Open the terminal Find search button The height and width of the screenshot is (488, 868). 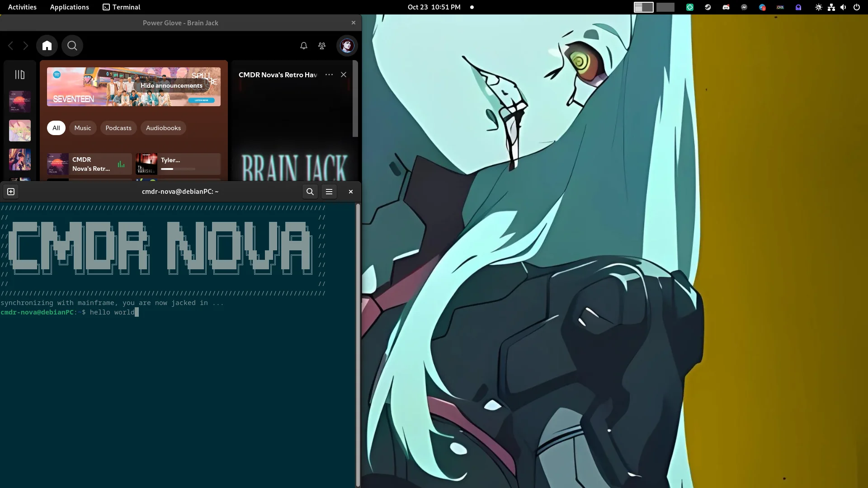tap(310, 192)
